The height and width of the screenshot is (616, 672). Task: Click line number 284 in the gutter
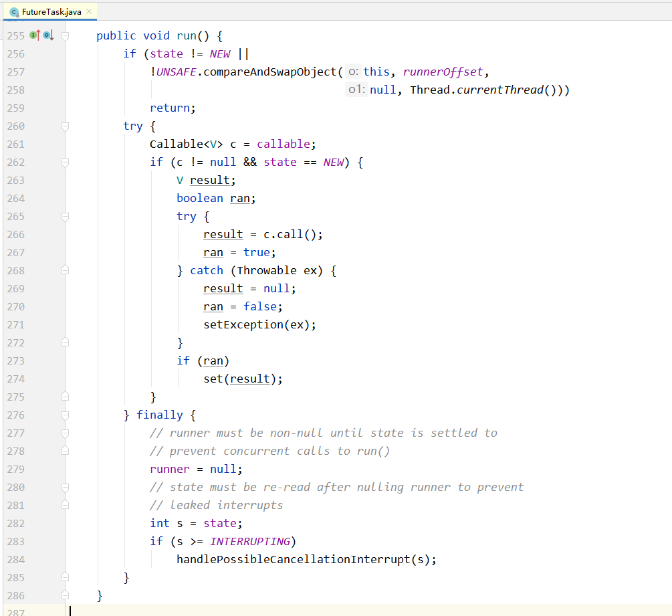[x=16, y=559]
